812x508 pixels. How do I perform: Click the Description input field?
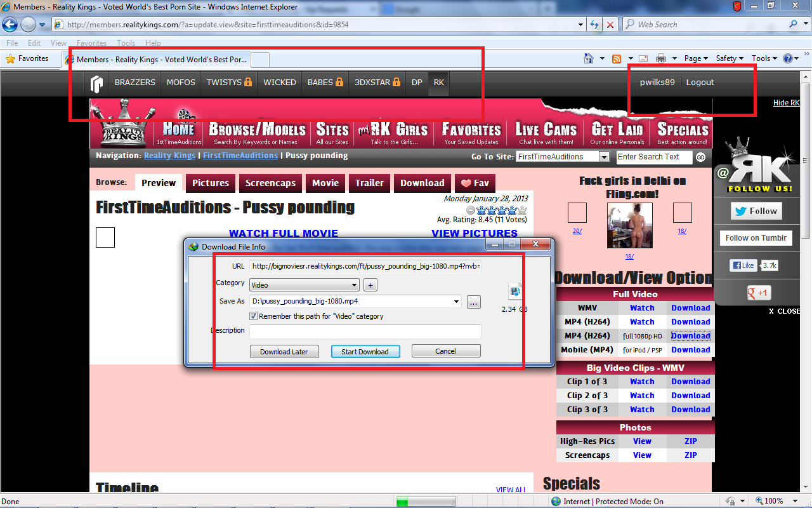click(365, 331)
